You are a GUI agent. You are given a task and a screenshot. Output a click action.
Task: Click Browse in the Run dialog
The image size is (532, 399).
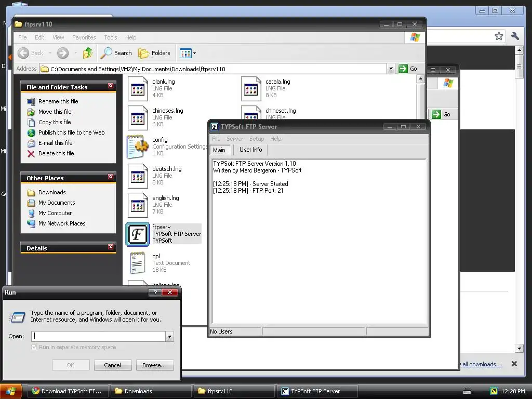click(155, 365)
